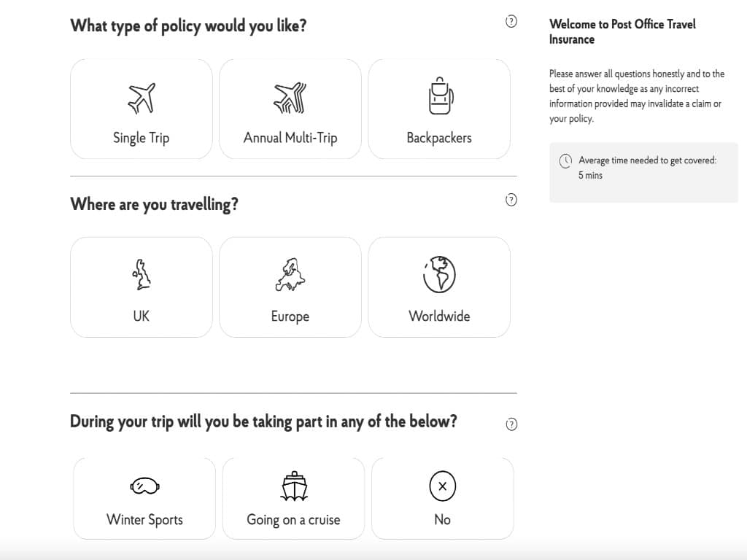This screenshot has width=747, height=560.
Task: Click the multiple airplanes Annual Multi-Trip icon
Action: tap(290, 97)
